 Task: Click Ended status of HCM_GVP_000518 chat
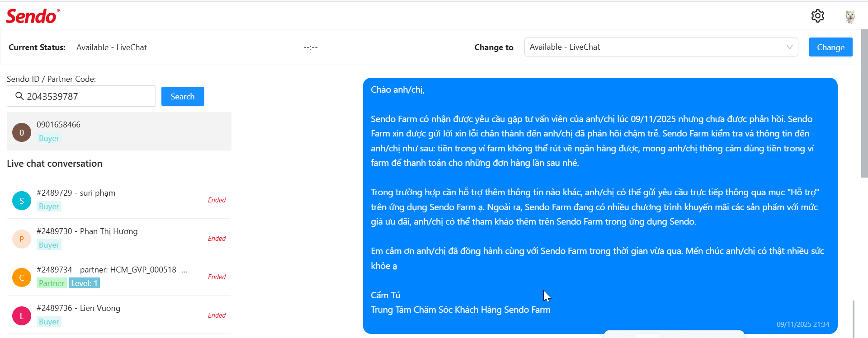[x=217, y=277]
